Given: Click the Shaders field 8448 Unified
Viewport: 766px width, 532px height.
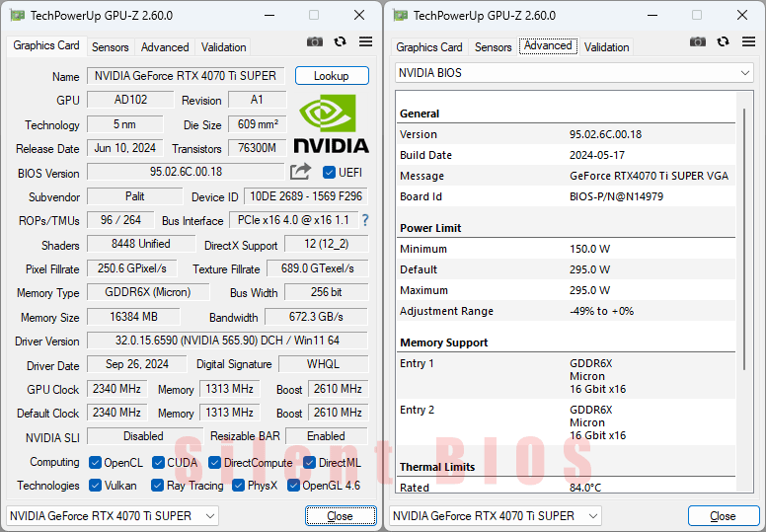Looking at the screenshot, I should [x=141, y=244].
